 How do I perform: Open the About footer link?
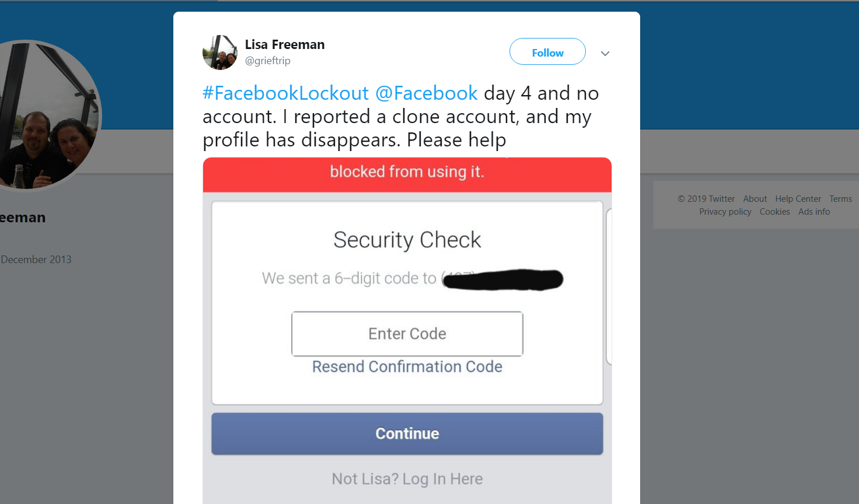pos(755,199)
